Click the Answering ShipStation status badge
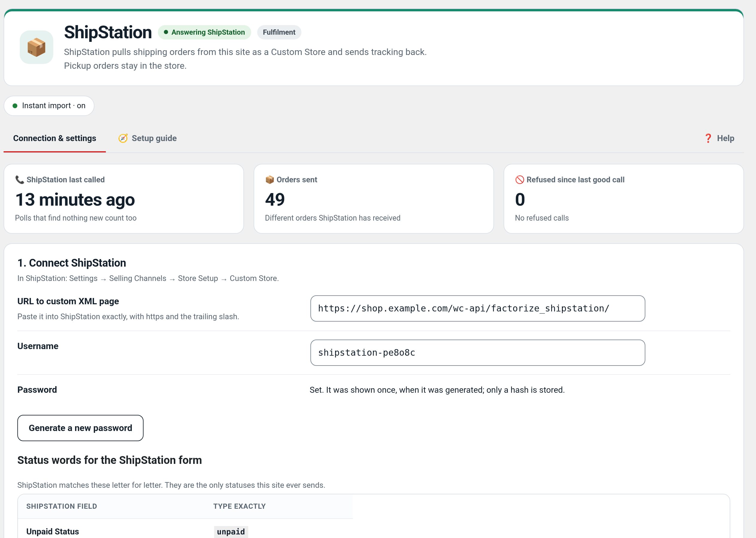This screenshot has height=538, width=756. pos(205,33)
